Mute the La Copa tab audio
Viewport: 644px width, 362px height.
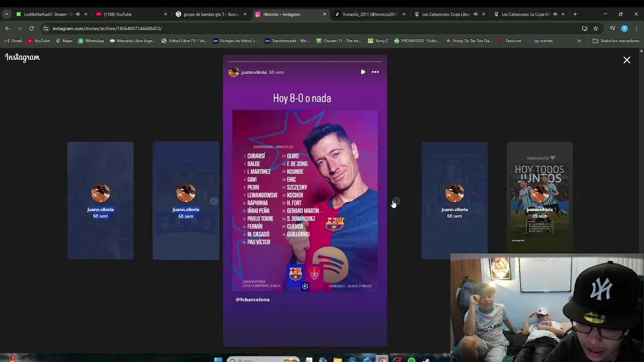point(555,14)
